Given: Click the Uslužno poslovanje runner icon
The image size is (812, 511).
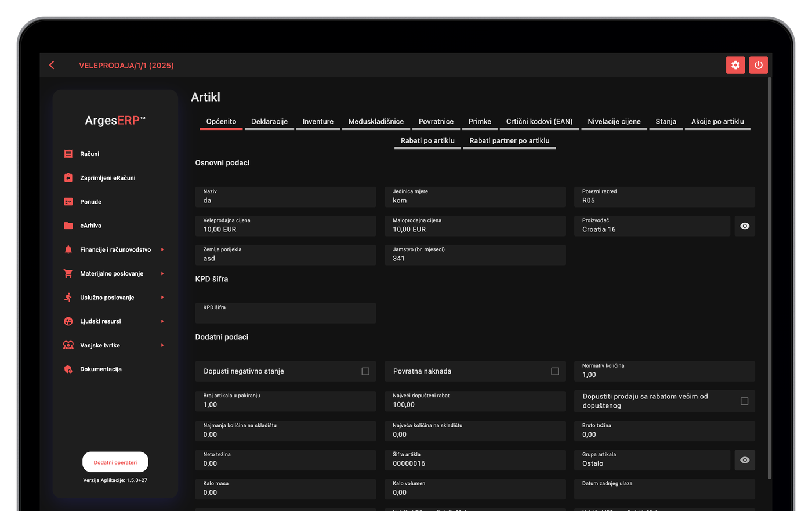Looking at the screenshot, I should coord(68,297).
